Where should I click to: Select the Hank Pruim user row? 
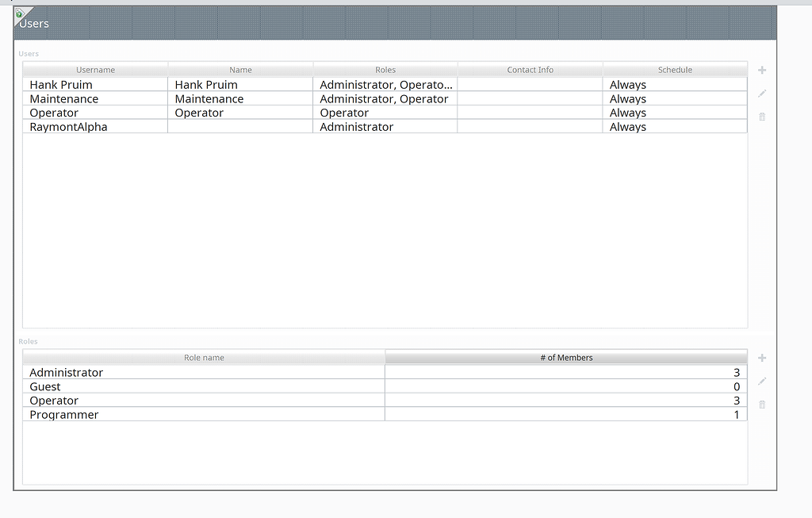(x=95, y=84)
